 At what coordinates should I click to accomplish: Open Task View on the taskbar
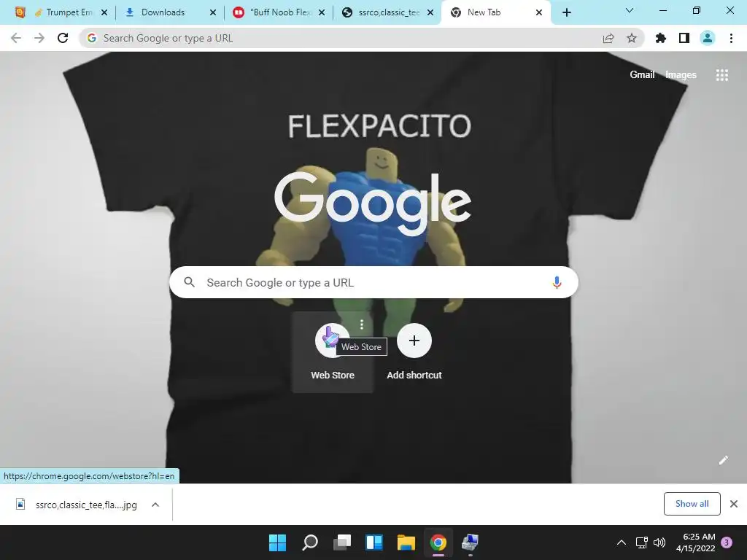(x=342, y=542)
